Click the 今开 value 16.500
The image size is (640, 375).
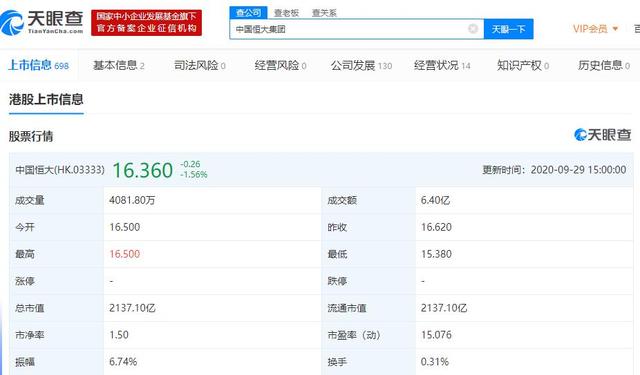pyautogui.click(x=124, y=227)
